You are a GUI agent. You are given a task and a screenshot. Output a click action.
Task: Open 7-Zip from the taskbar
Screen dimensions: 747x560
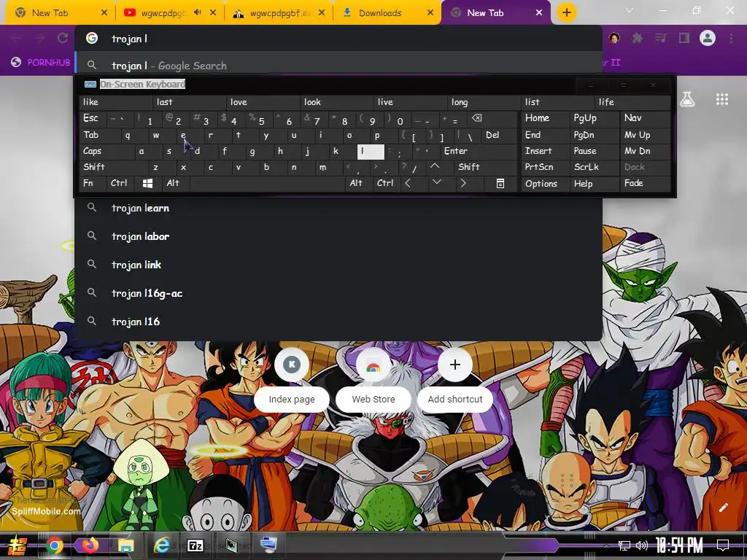(x=196, y=545)
